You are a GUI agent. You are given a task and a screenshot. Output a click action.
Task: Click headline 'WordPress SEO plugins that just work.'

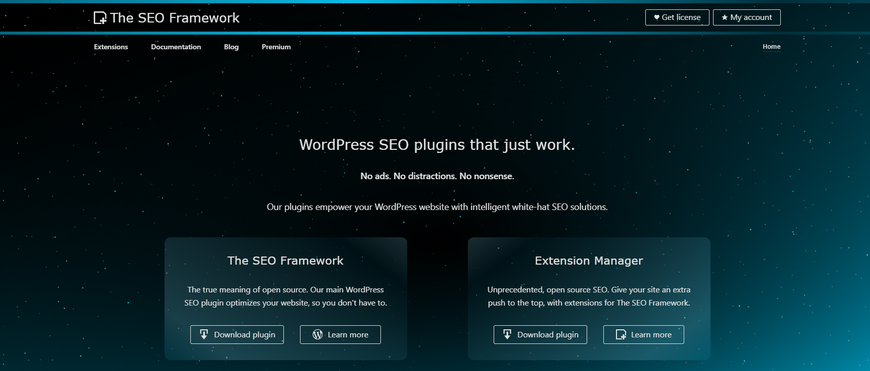[x=437, y=145]
